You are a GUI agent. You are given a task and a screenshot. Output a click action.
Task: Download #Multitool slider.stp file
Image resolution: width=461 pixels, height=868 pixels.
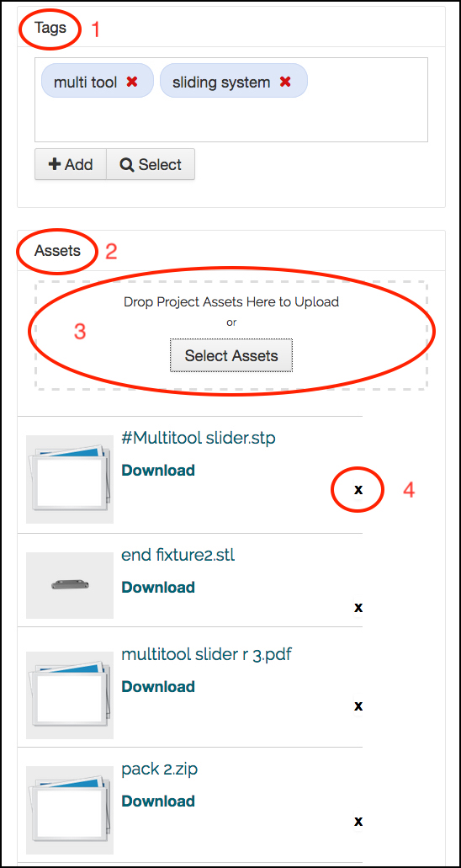(x=158, y=470)
